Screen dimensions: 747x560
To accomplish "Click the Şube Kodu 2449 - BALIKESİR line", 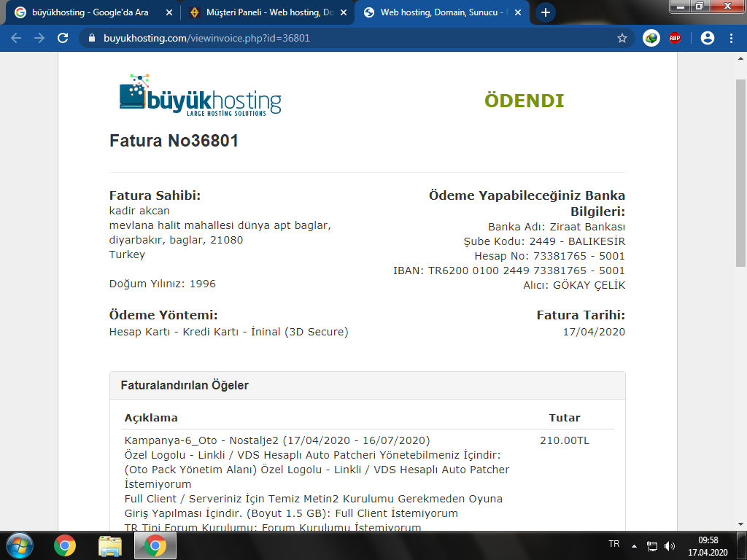I will [x=544, y=241].
